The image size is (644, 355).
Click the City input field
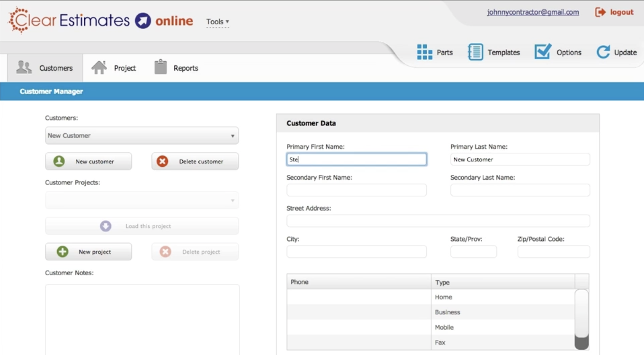(357, 252)
